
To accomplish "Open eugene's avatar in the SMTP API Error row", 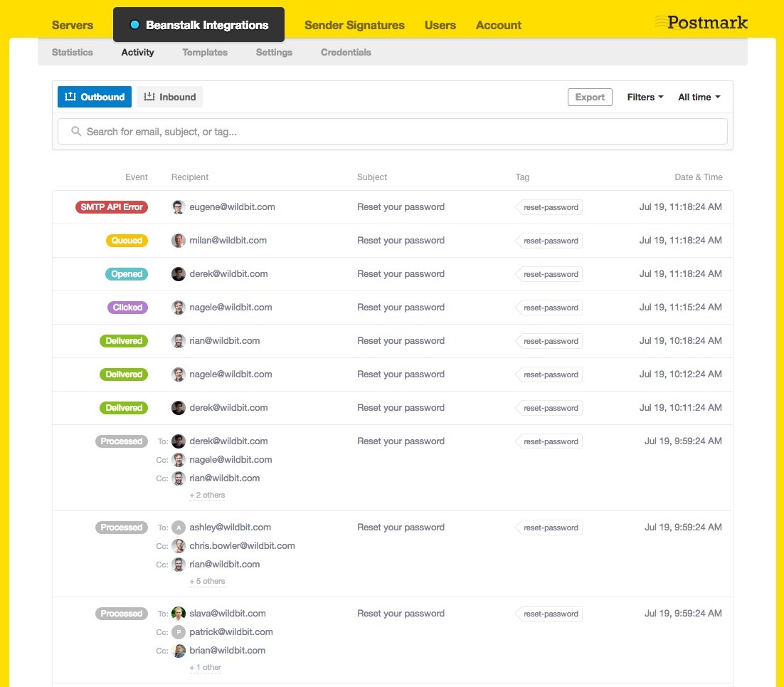I will [178, 206].
